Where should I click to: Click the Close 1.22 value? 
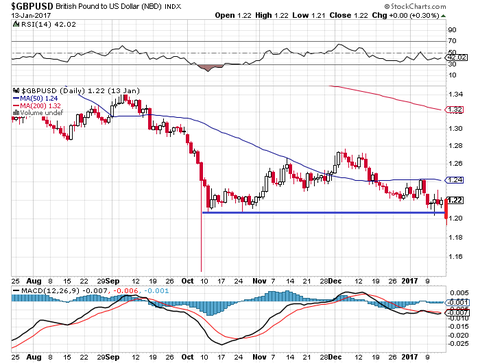349,15
